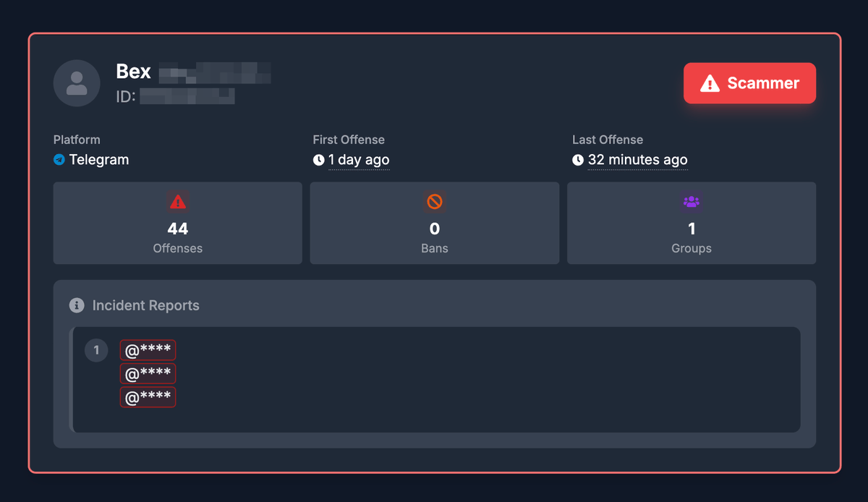This screenshot has width=868, height=502.
Task: Click the 'First Offense' label
Action: (349, 140)
